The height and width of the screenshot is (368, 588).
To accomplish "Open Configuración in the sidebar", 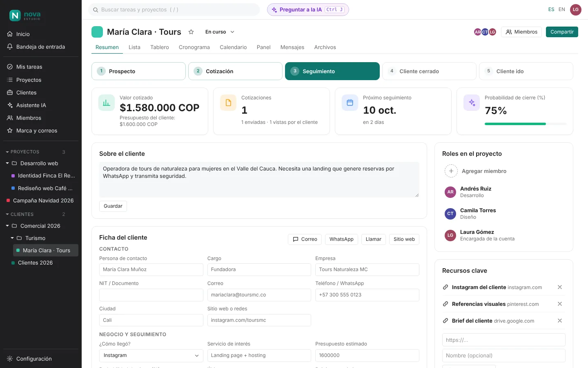I will tap(41, 359).
